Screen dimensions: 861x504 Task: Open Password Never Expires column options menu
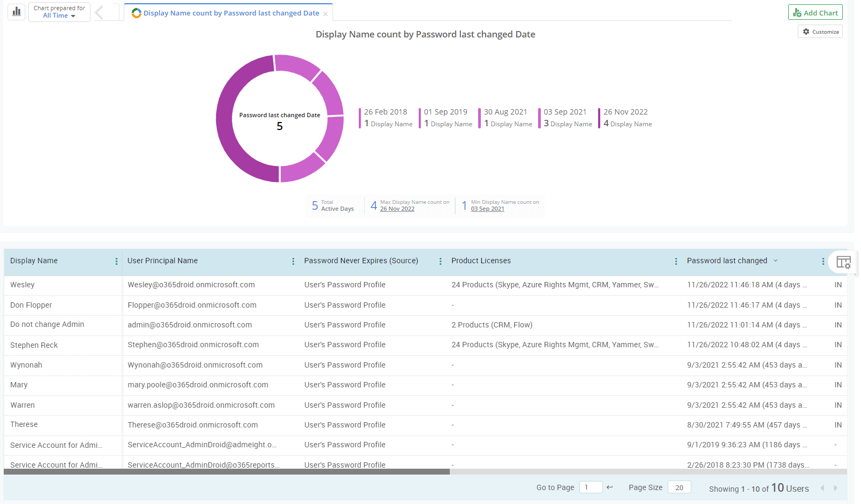[x=440, y=261]
